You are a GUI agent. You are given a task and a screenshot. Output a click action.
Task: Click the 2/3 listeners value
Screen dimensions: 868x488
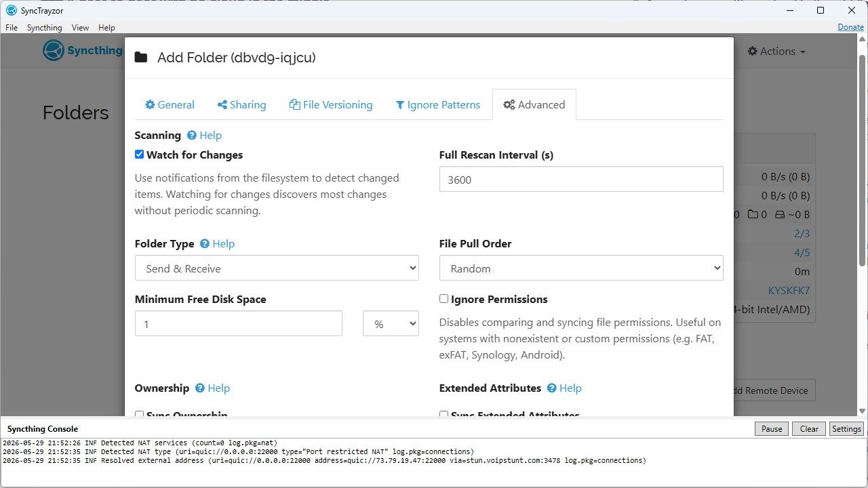(802, 234)
